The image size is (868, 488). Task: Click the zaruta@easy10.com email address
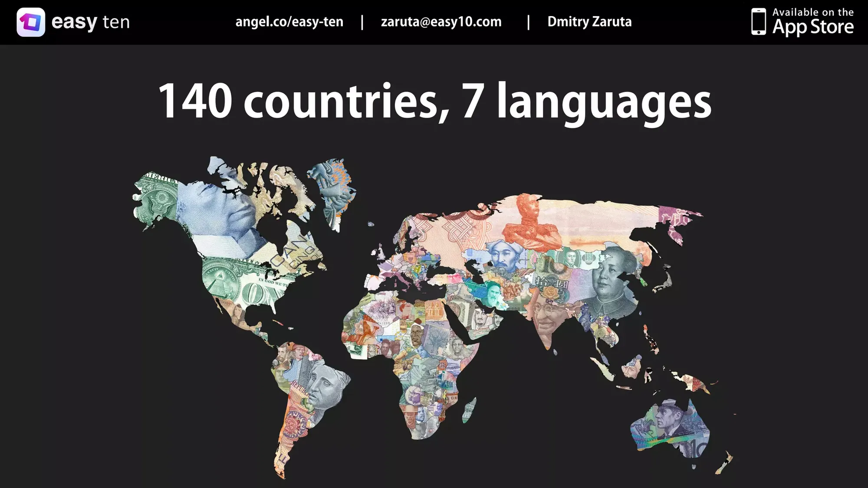(441, 22)
